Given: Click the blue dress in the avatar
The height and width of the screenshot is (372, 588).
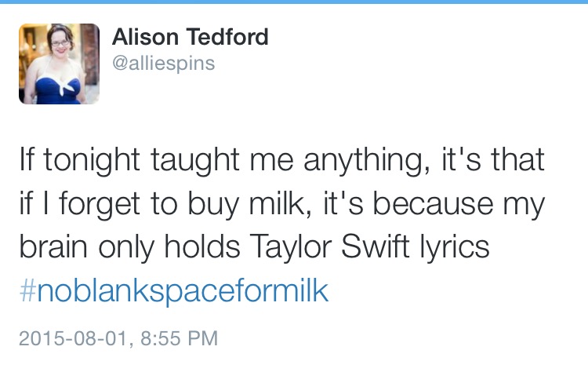Looking at the screenshot, I should [x=58, y=91].
